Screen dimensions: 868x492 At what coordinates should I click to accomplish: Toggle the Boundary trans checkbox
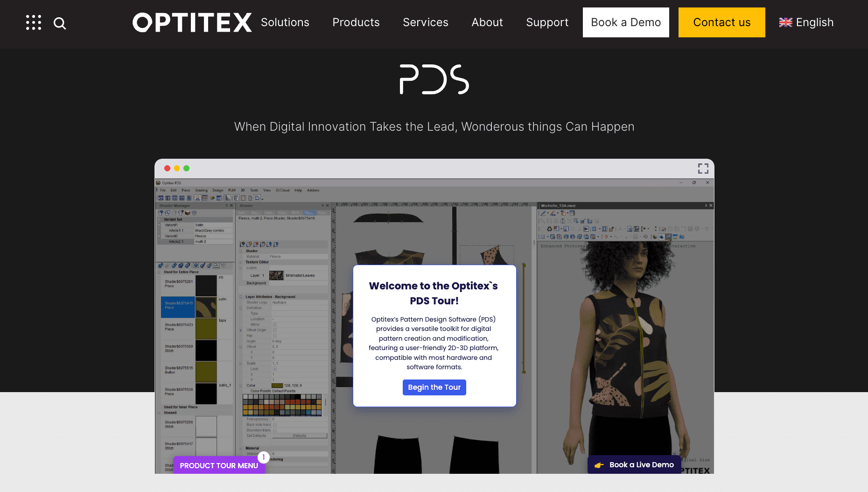pyautogui.click(x=274, y=430)
